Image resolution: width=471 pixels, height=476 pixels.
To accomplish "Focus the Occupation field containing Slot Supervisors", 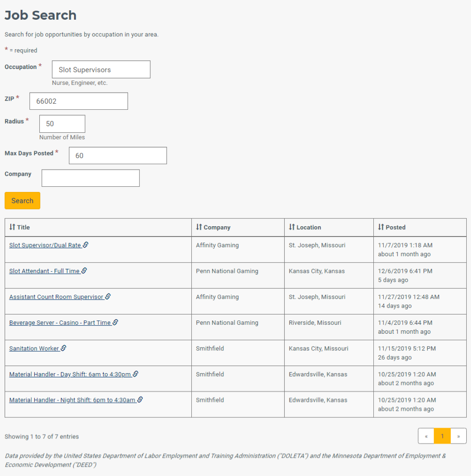I will (x=101, y=69).
